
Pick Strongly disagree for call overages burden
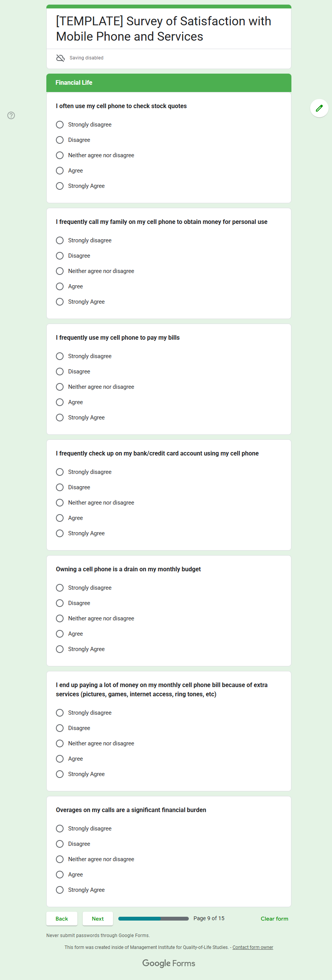pos(60,829)
